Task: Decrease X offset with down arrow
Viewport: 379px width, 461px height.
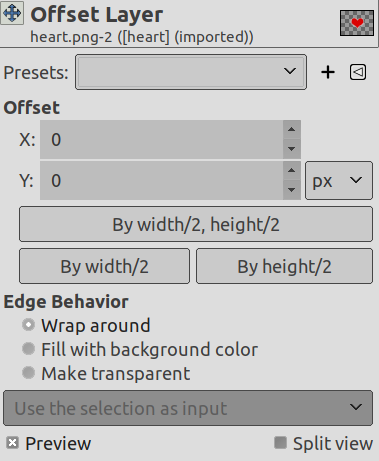Action: point(292,149)
